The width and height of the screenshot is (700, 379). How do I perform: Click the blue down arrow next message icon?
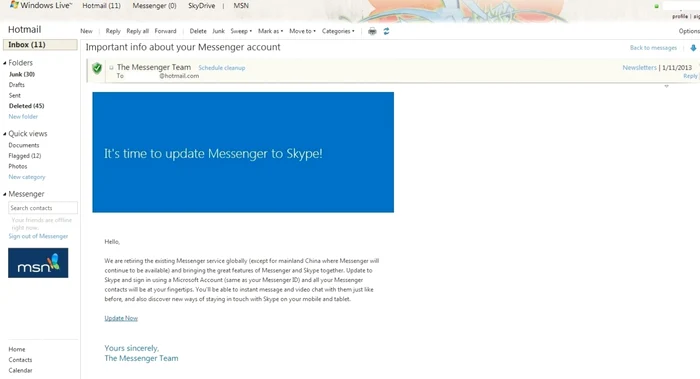point(693,48)
